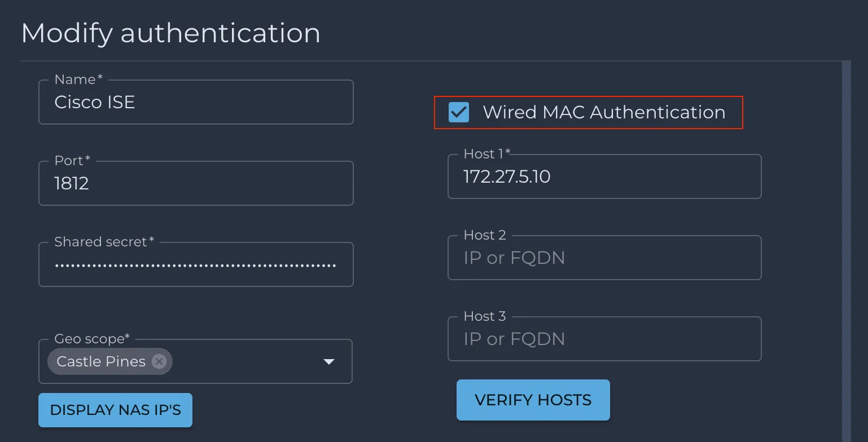Edit the Name field containing Cisco ISE

196,102
